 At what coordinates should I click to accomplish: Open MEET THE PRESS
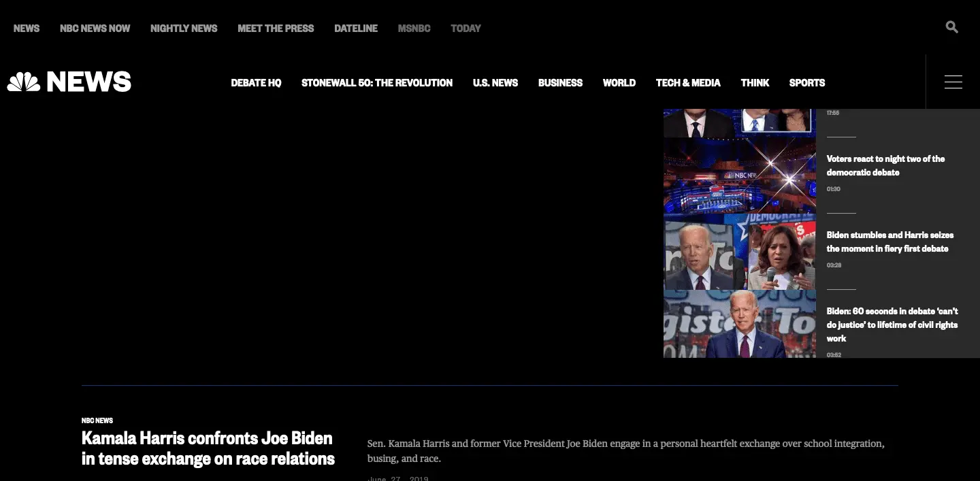pyautogui.click(x=276, y=28)
